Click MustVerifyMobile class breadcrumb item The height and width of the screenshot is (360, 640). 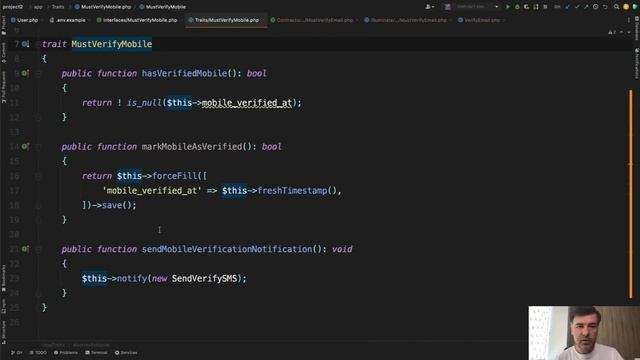click(162, 7)
